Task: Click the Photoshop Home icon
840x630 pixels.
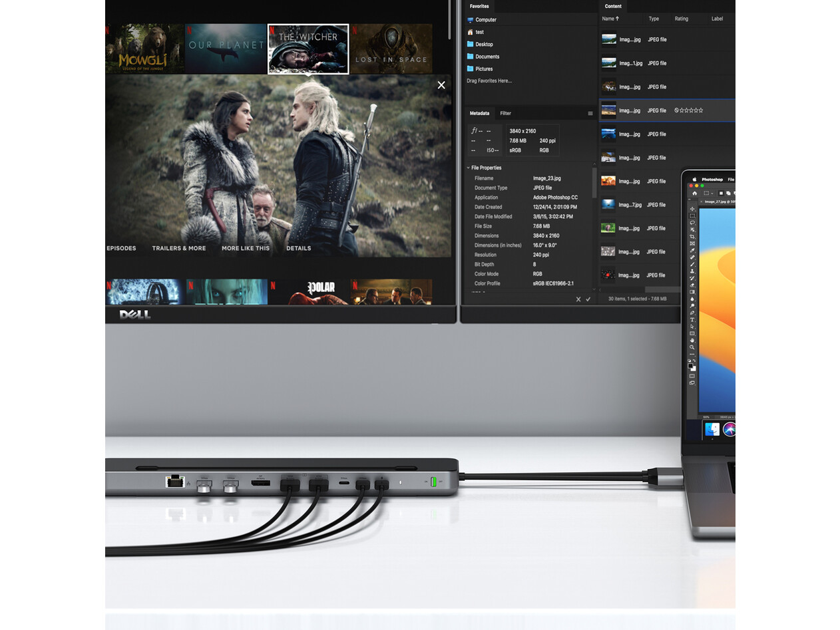Action: pyautogui.click(x=694, y=193)
